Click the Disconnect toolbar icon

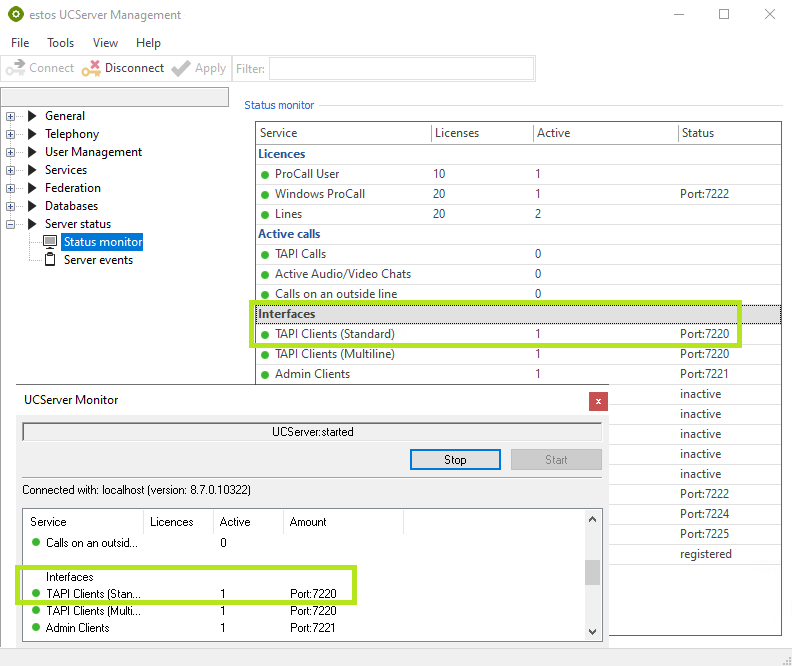pos(91,68)
